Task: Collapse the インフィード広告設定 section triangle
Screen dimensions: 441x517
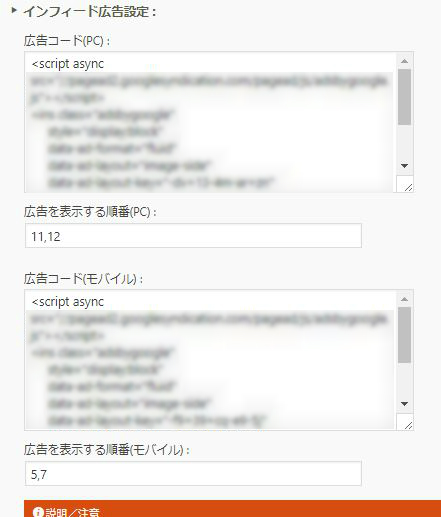Action: coord(14,11)
